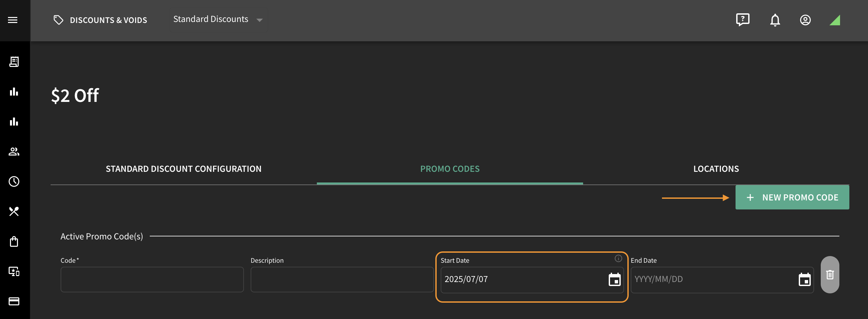Open the user account profile icon

pos(805,20)
